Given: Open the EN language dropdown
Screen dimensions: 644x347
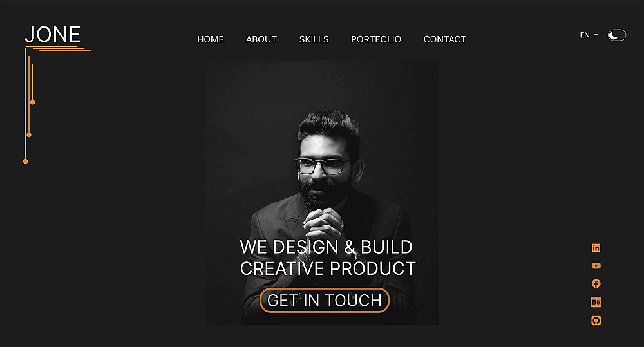Looking at the screenshot, I should tap(589, 35).
